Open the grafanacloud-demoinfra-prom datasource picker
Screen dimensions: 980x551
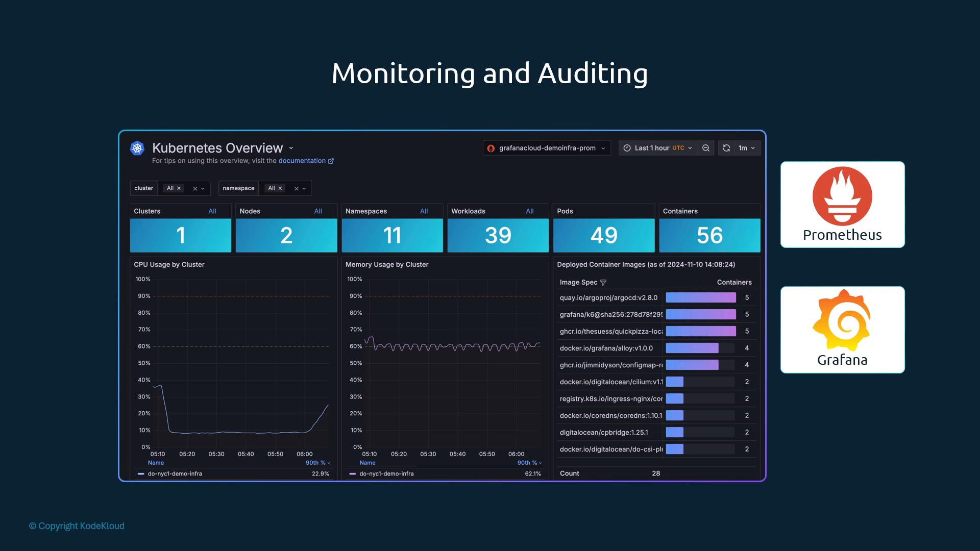[x=547, y=148]
